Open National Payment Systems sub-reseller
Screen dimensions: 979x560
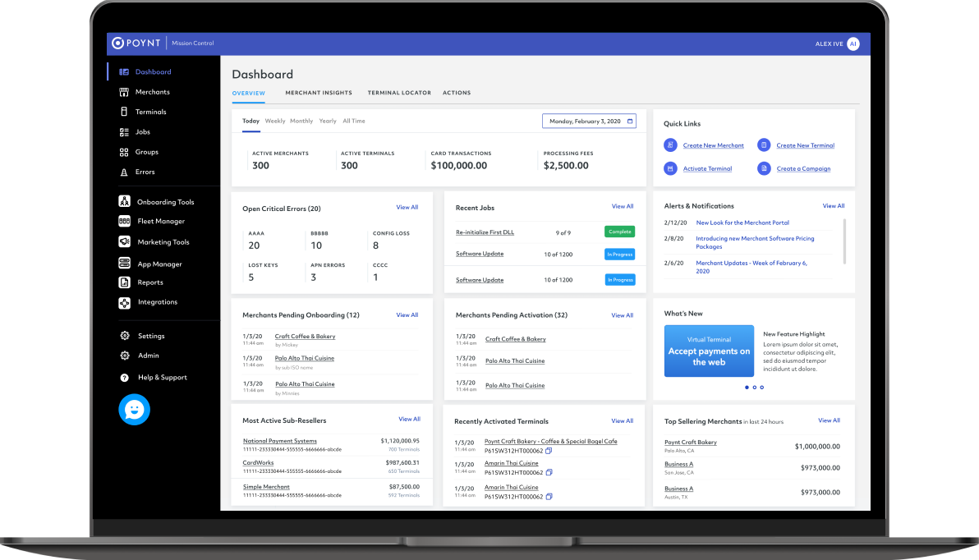click(280, 441)
